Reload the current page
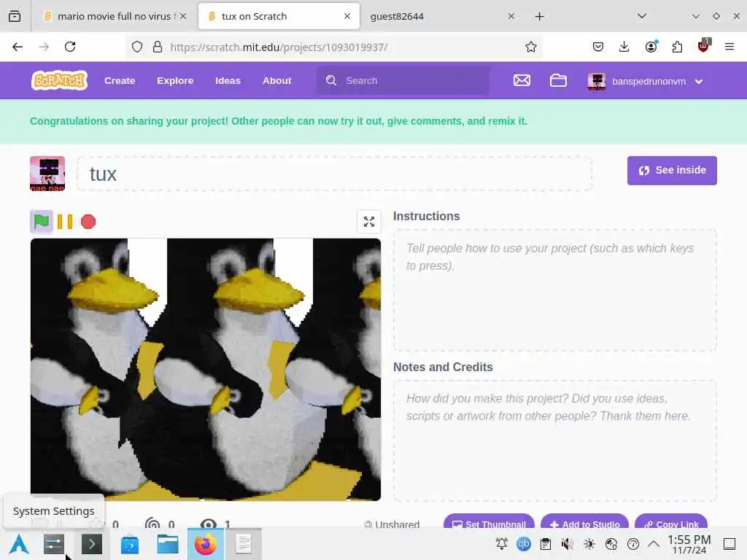Screen dimensions: 747x560 click(x=70, y=47)
